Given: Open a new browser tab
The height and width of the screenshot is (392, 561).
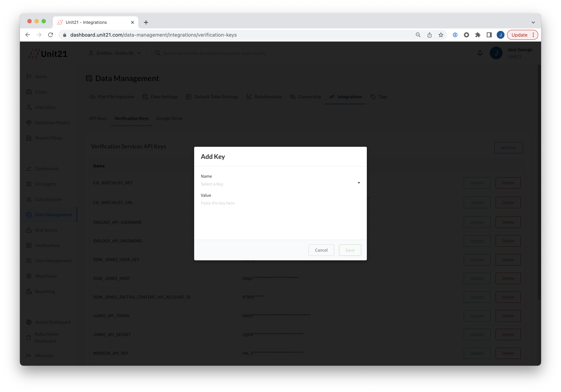Looking at the screenshot, I should [x=146, y=23].
